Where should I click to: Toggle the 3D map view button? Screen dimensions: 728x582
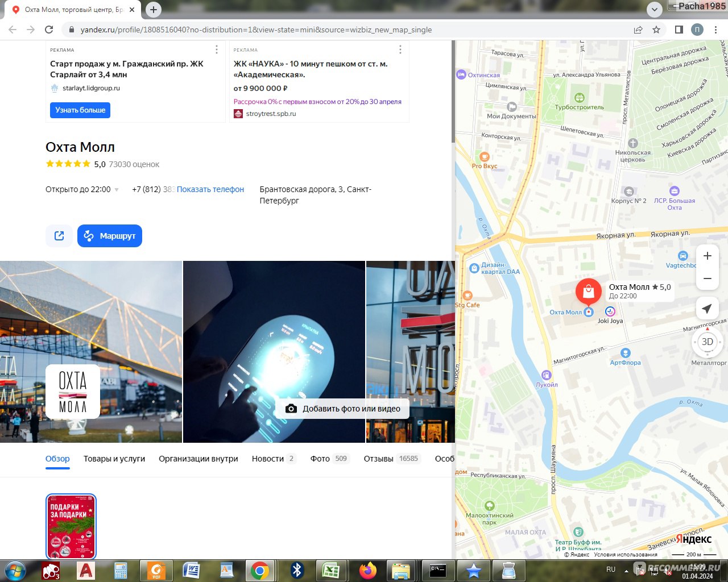point(708,342)
